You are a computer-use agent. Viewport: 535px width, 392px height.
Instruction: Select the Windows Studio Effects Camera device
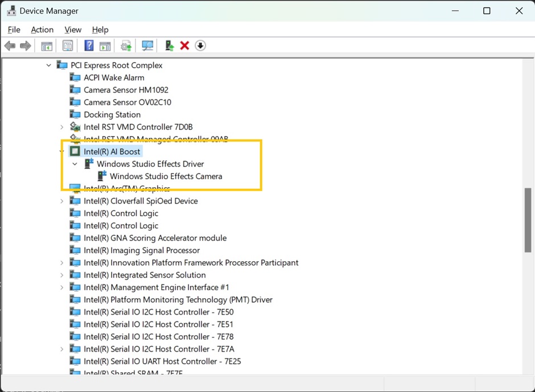click(x=165, y=176)
